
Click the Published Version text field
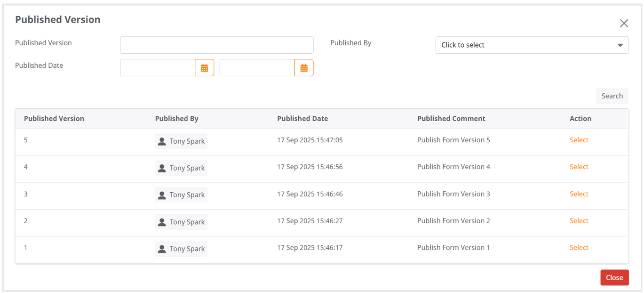point(216,45)
